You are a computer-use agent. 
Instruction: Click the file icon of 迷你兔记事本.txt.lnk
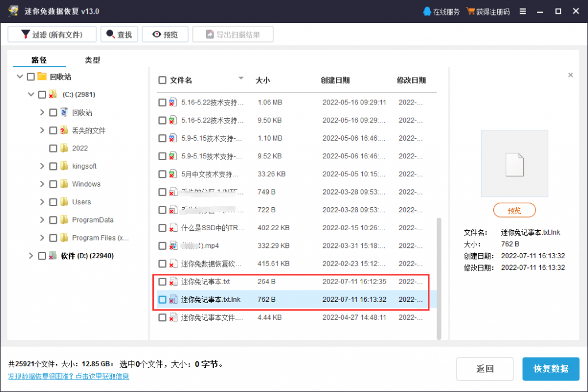coord(173,300)
